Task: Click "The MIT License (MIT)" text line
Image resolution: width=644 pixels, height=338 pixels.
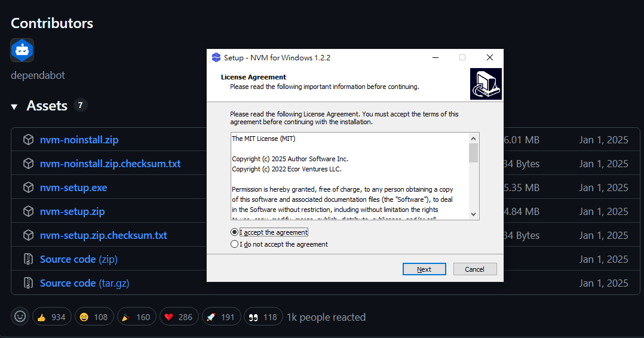Action: (x=263, y=139)
